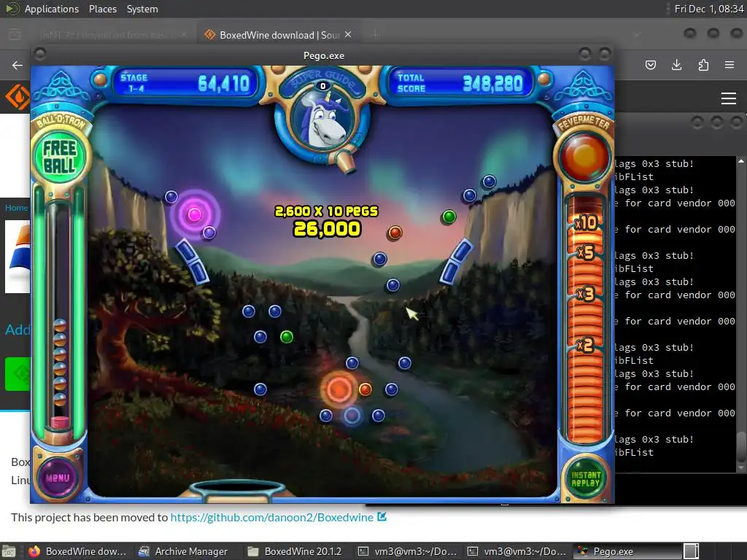Screen dimensions: 747x560
Task: Open Firefox application hamburger menu
Action: point(729,65)
